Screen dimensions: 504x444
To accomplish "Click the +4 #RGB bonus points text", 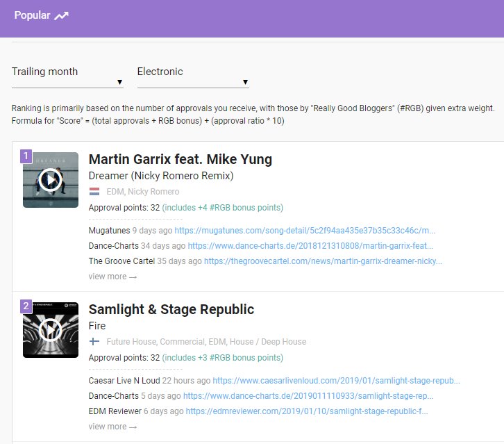I will pos(222,208).
